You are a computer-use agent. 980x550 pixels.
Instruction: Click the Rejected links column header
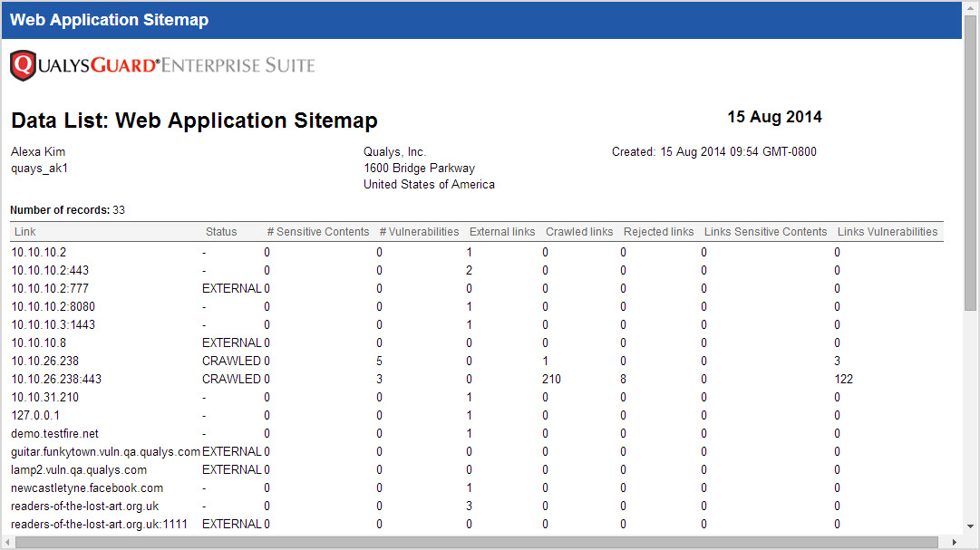[658, 232]
